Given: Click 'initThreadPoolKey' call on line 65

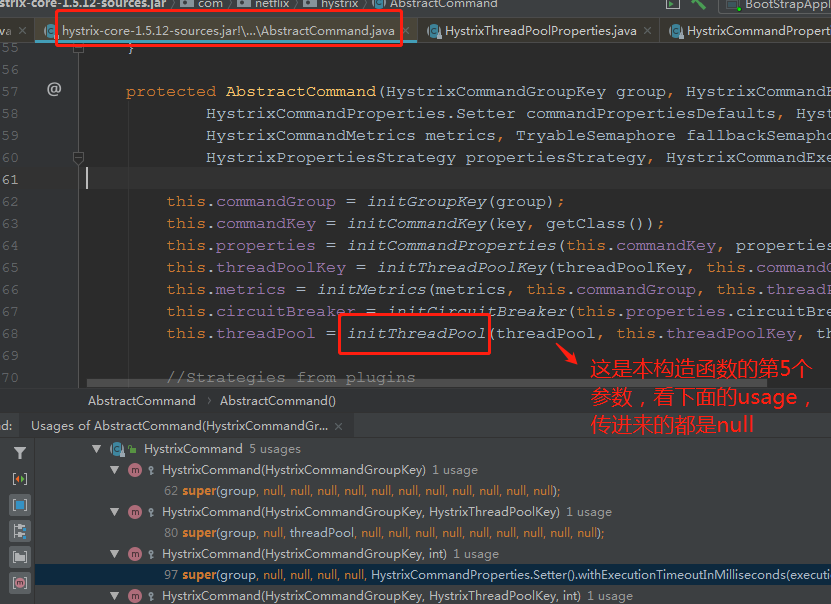Looking at the screenshot, I should (462, 268).
